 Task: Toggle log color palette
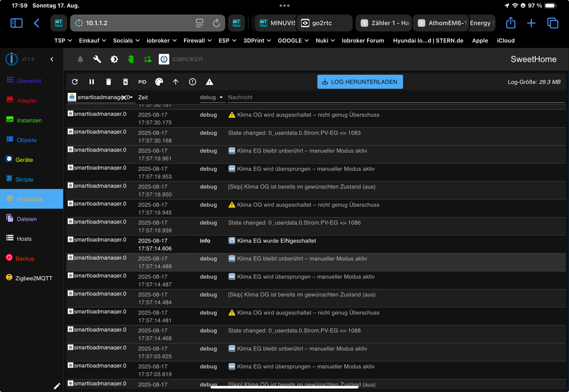point(159,82)
